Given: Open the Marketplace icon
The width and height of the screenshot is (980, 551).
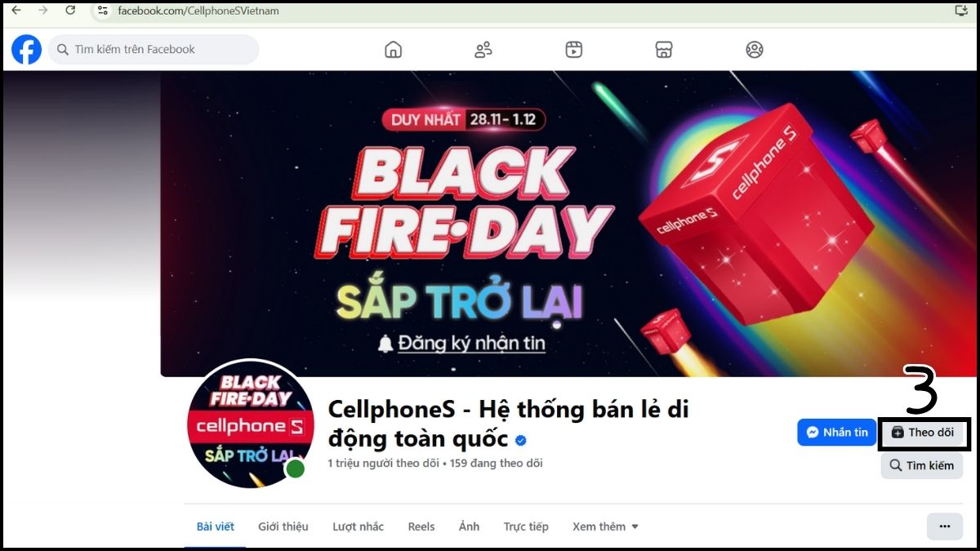Looking at the screenshot, I should (x=664, y=50).
